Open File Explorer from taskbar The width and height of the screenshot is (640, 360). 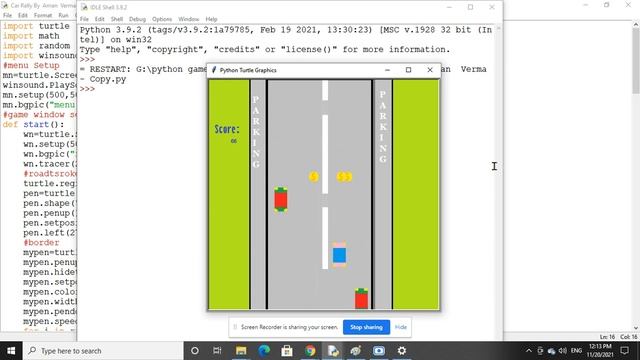tap(241, 351)
